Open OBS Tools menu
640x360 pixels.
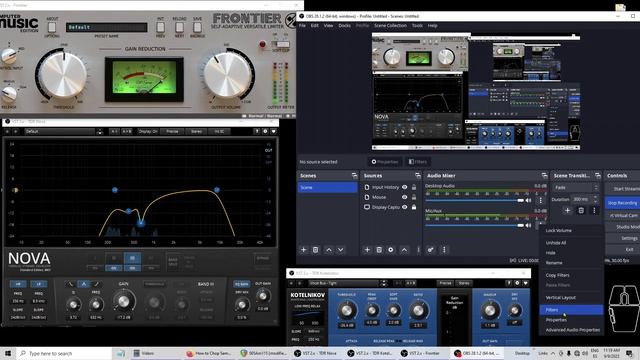point(417,25)
